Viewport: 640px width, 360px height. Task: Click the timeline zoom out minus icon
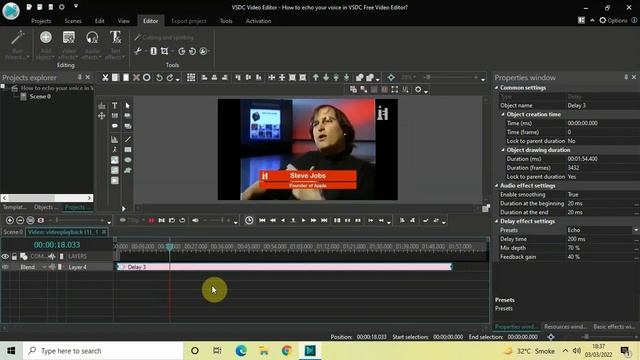tap(20, 220)
